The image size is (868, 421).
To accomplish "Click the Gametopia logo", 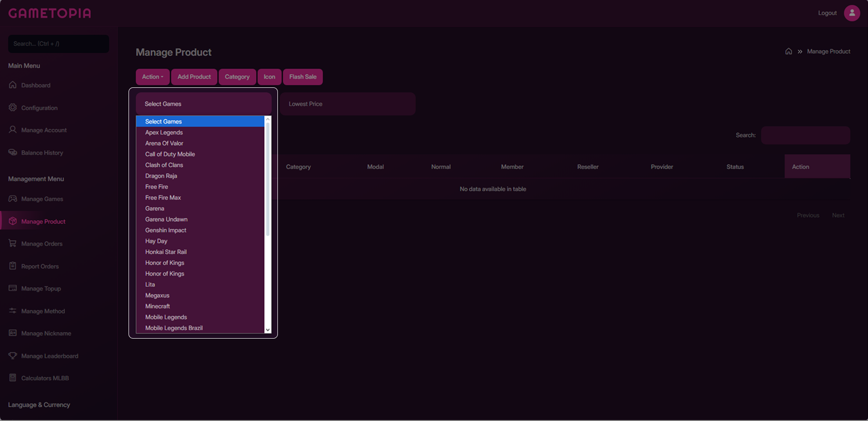I will [50, 13].
